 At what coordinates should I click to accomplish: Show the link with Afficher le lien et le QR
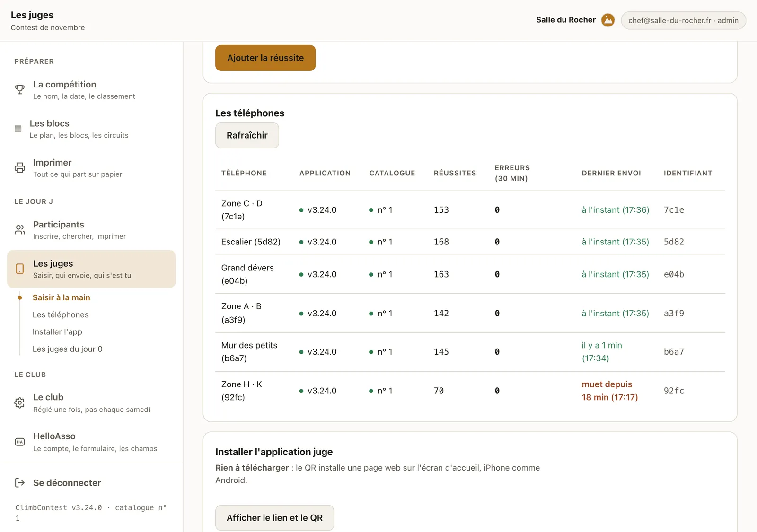(274, 518)
